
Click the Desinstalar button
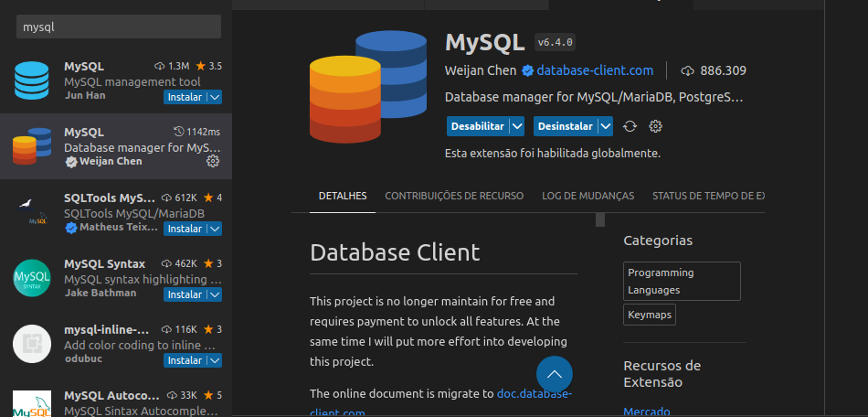click(566, 126)
